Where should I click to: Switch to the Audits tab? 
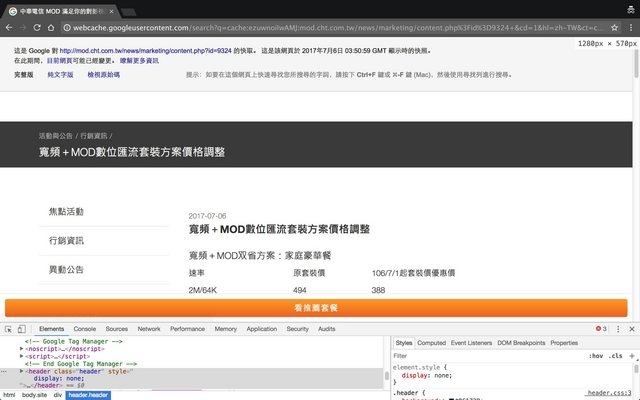[327, 329]
